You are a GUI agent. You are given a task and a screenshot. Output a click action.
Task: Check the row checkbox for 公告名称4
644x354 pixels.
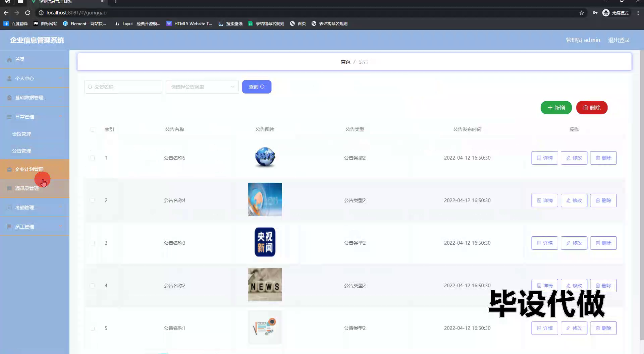click(92, 200)
